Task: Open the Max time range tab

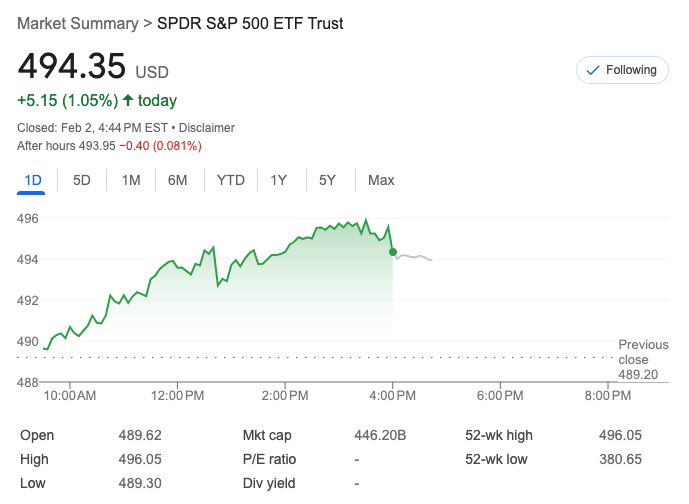Action: (x=381, y=180)
